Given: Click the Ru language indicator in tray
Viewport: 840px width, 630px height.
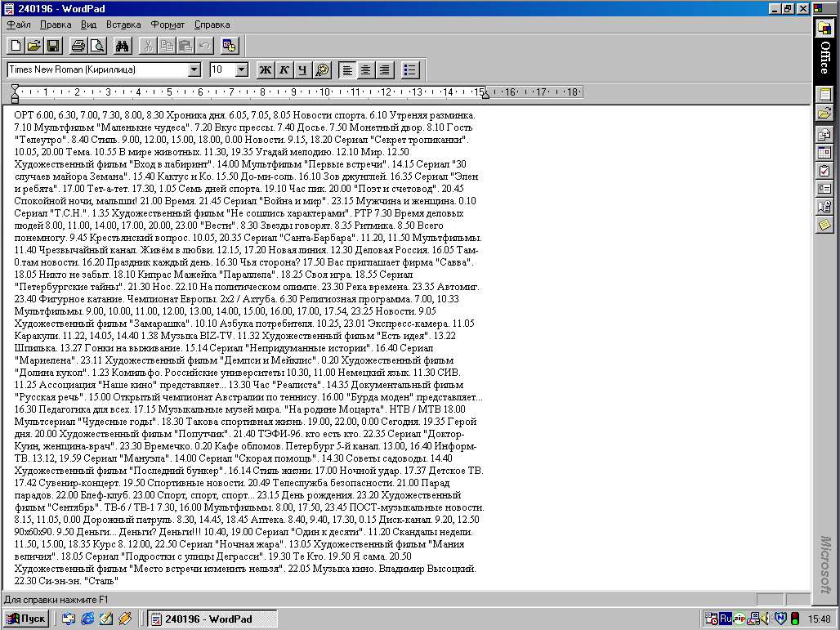Looking at the screenshot, I should pyautogui.click(x=725, y=619).
